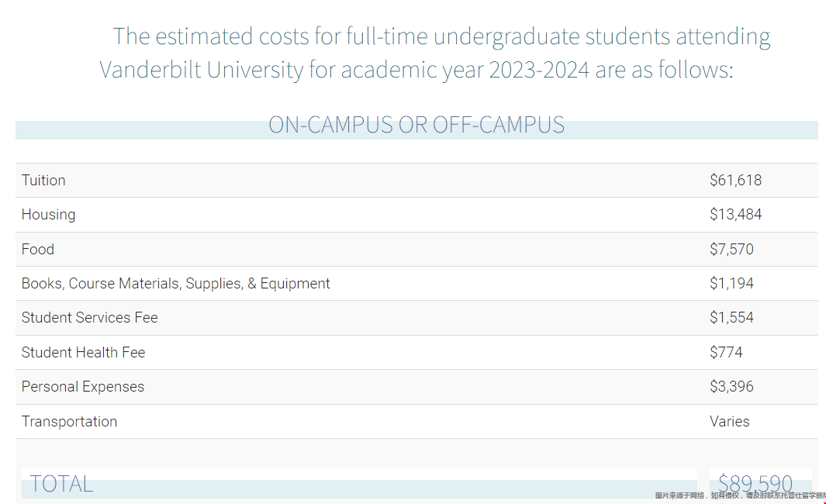Click the Transportation row label
Image resolution: width=826 pixels, height=504 pixels.
point(69,421)
